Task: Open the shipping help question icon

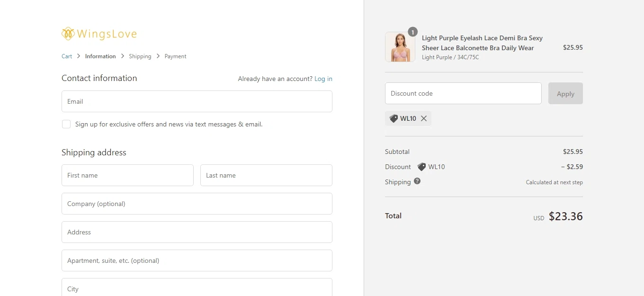Action: click(417, 181)
